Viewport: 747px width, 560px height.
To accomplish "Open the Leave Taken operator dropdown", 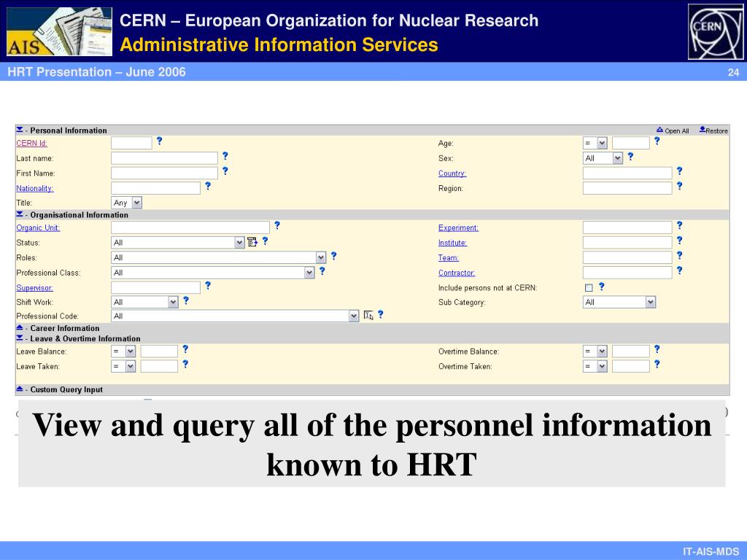I will 123,366.
